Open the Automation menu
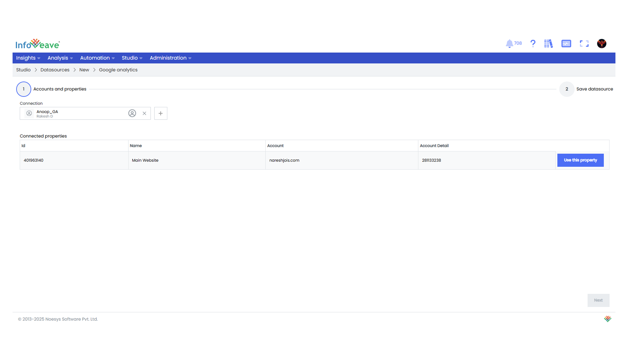 [x=97, y=58]
